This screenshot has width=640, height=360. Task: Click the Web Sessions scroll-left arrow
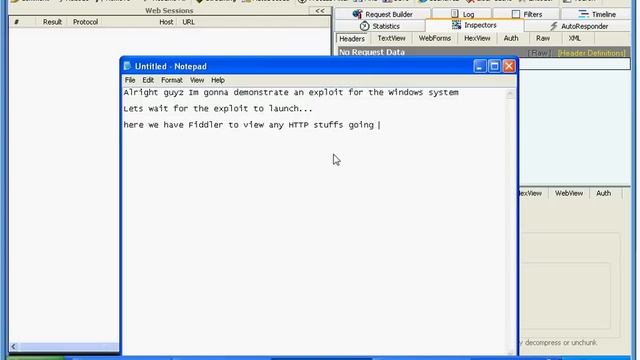pyautogui.click(x=14, y=347)
